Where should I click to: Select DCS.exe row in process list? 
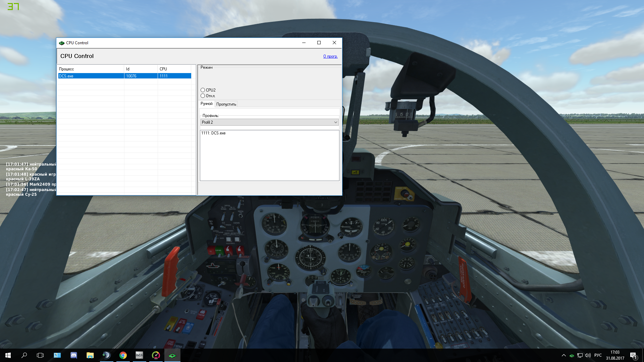tap(124, 76)
